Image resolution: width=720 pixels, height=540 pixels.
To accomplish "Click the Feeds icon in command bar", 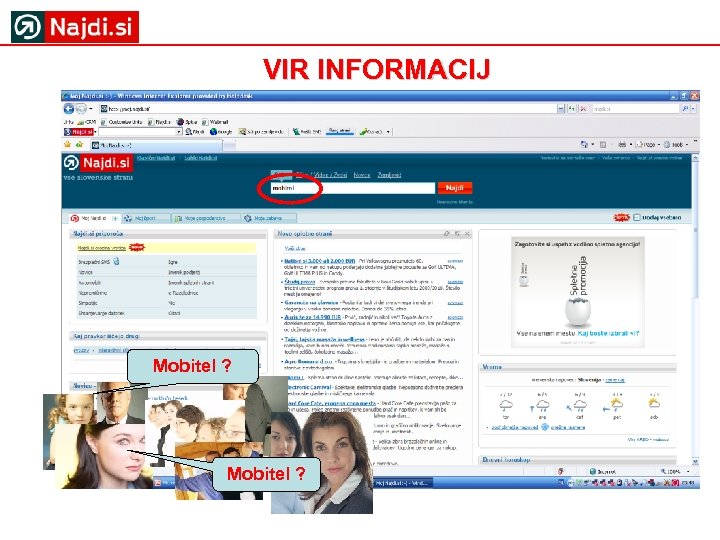I will (x=603, y=145).
